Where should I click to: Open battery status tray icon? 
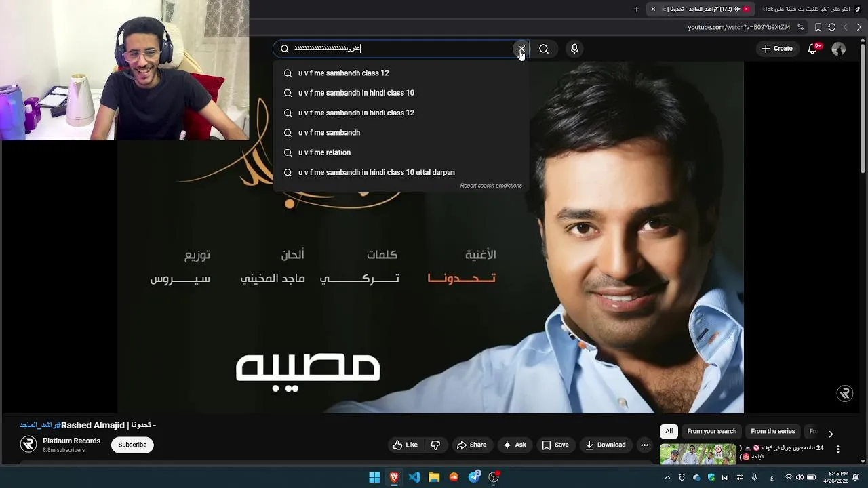coord(811,477)
